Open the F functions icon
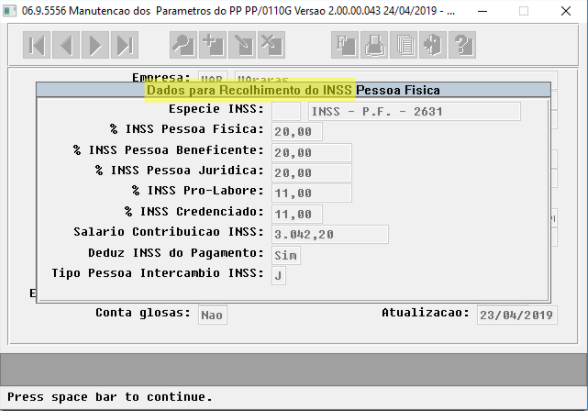This screenshot has height=411, width=588. coord(345,45)
